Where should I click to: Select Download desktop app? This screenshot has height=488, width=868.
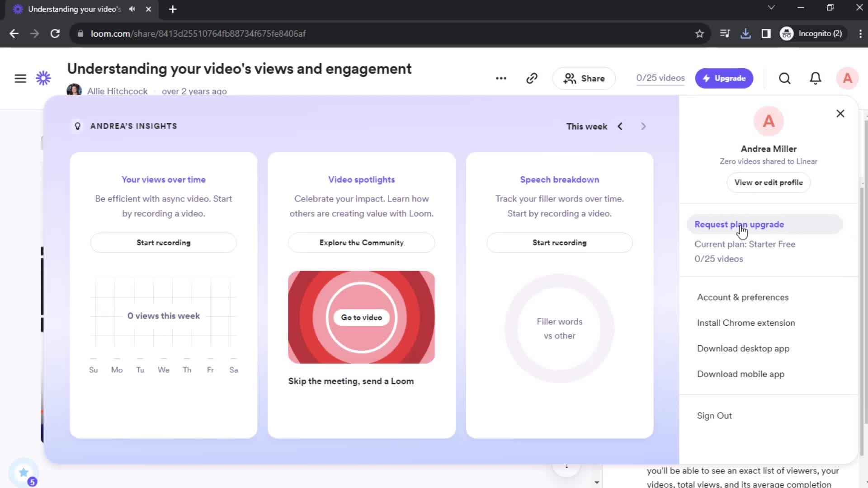(743, 349)
